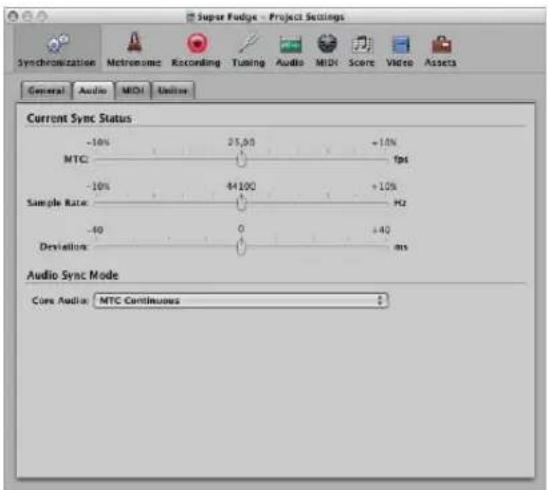The image size is (548, 490).
Task: Open the Tuning fork settings icon
Action: [x=248, y=49]
